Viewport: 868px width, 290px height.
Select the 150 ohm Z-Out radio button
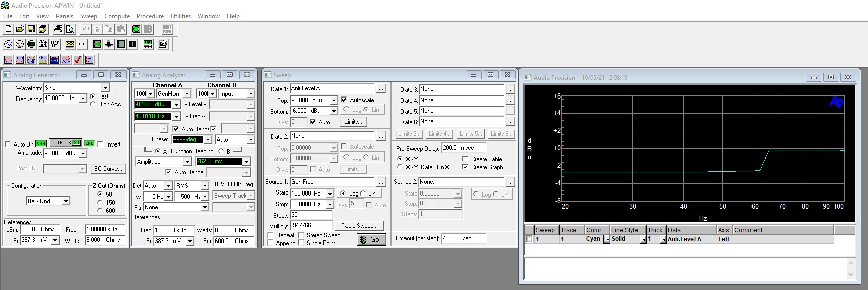[100, 202]
